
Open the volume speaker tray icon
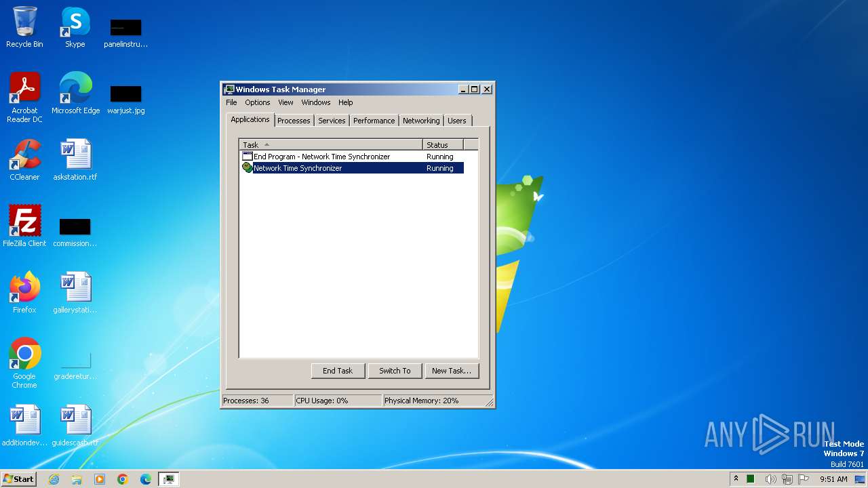[770, 479]
